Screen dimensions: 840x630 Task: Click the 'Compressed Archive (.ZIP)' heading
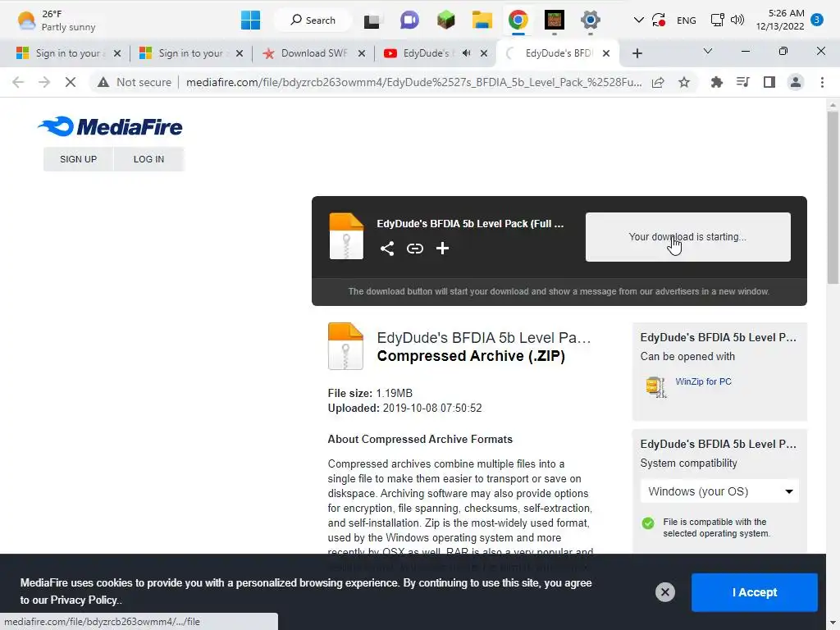[471, 356]
